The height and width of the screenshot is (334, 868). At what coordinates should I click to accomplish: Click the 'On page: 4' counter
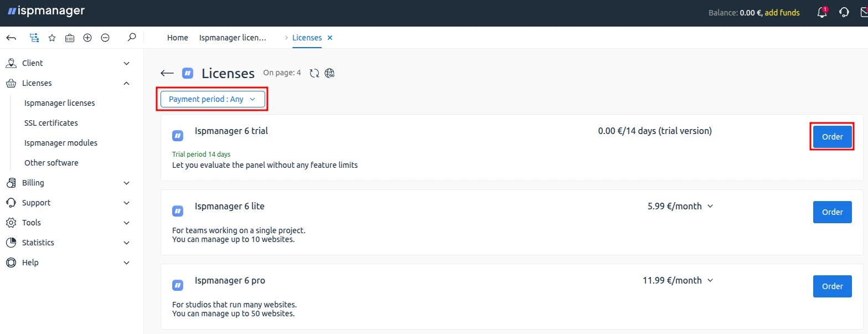282,73
